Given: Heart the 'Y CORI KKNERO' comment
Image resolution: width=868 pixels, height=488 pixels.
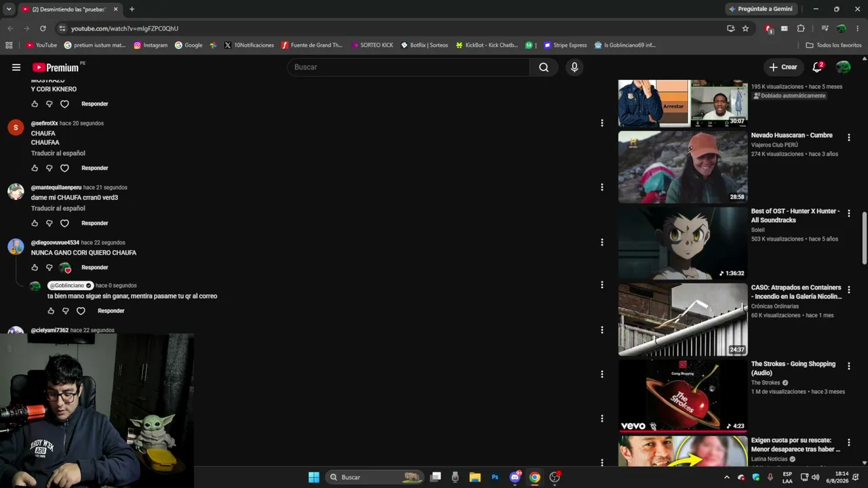Looking at the screenshot, I should pyautogui.click(x=64, y=104).
